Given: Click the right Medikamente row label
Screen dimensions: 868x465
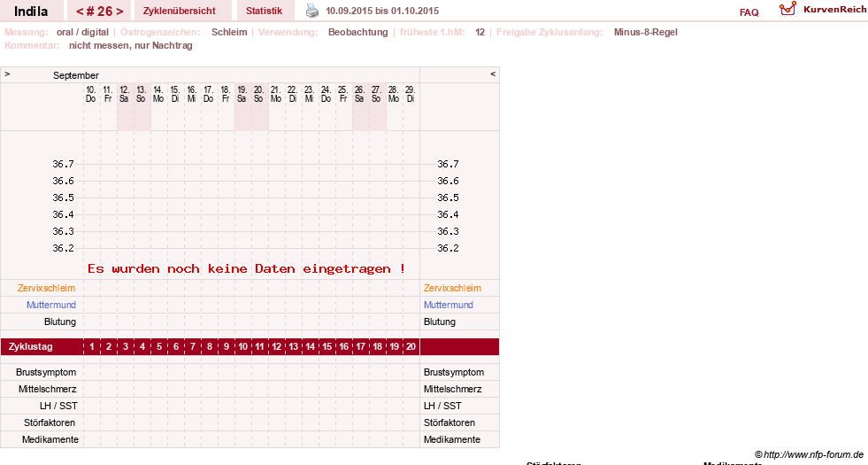Looking at the screenshot, I should pyautogui.click(x=452, y=439).
